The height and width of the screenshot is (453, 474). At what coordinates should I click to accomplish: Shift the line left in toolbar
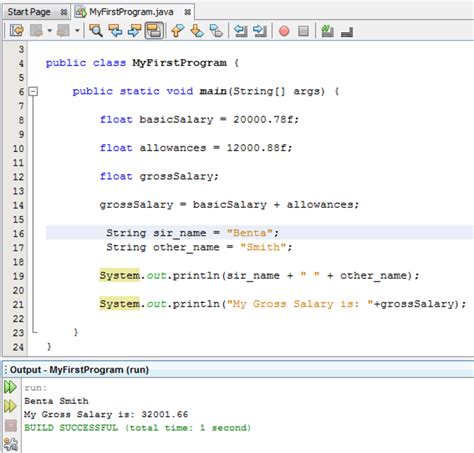click(x=241, y=31)
